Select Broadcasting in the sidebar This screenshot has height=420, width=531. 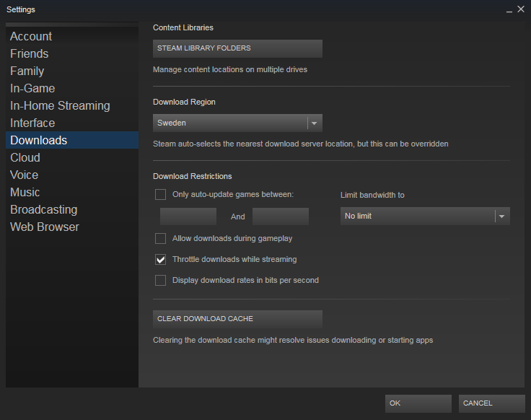tap(72, 209)
